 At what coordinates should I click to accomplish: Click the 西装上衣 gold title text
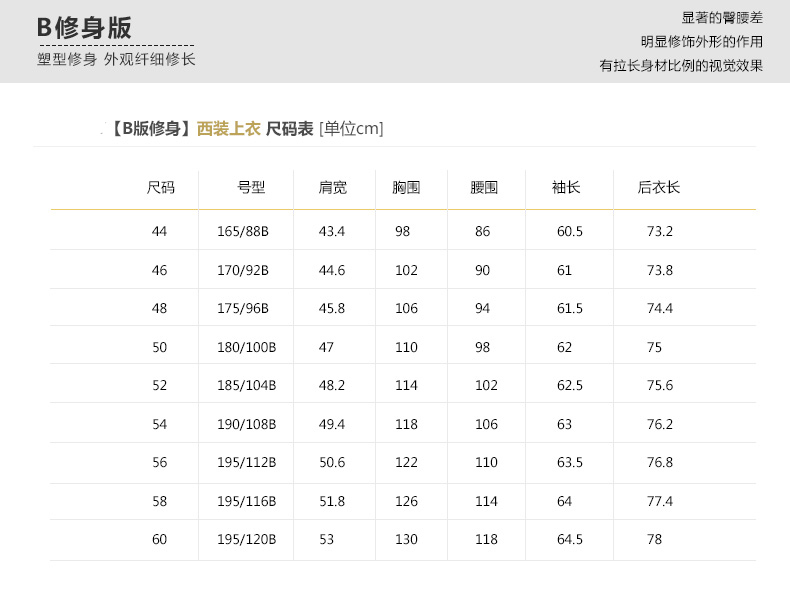point(229,128)
